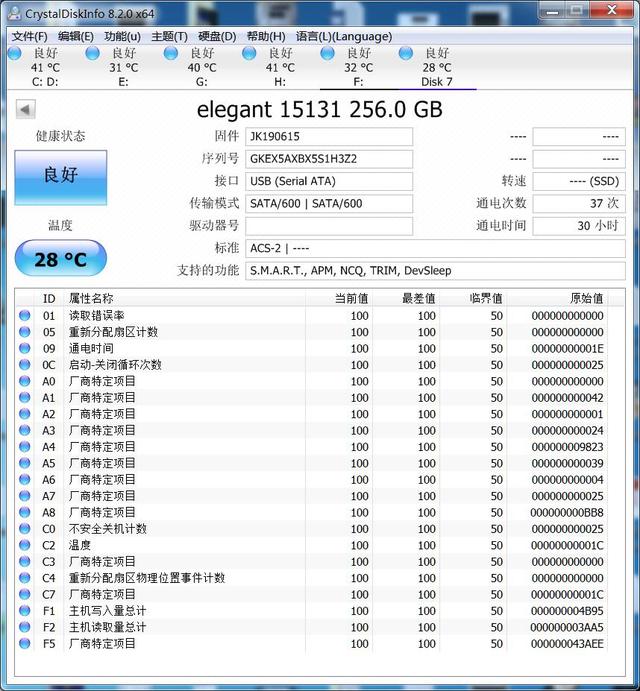
Task: Click the 原始值 column header
Action: click(x=586, y=298)
